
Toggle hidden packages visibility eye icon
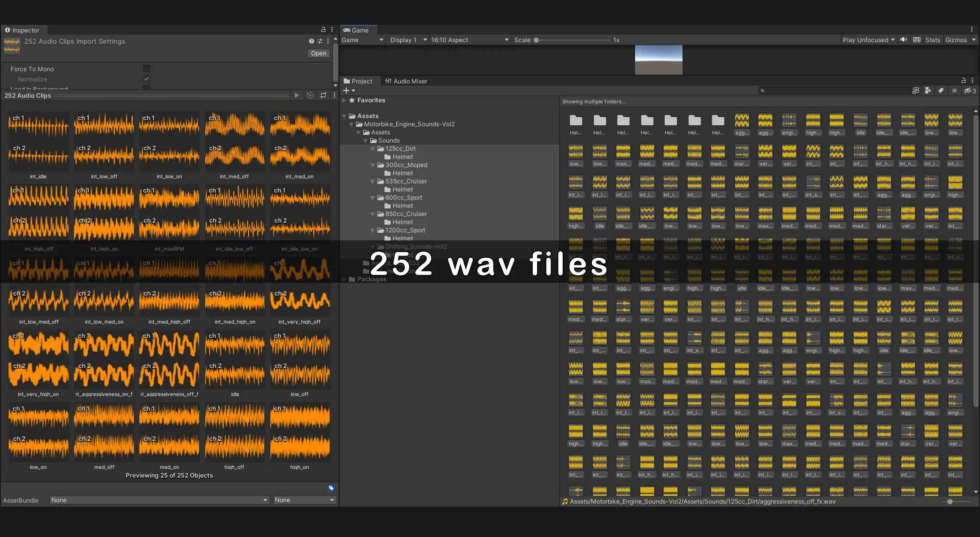pyautogui.click(x=969, y=91)
